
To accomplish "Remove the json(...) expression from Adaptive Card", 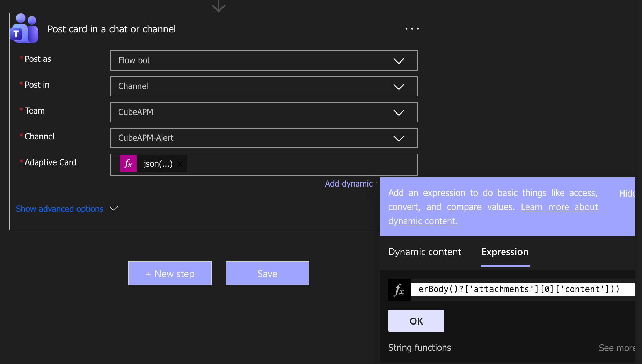I will pyautogui.click(x=180, y=164).
